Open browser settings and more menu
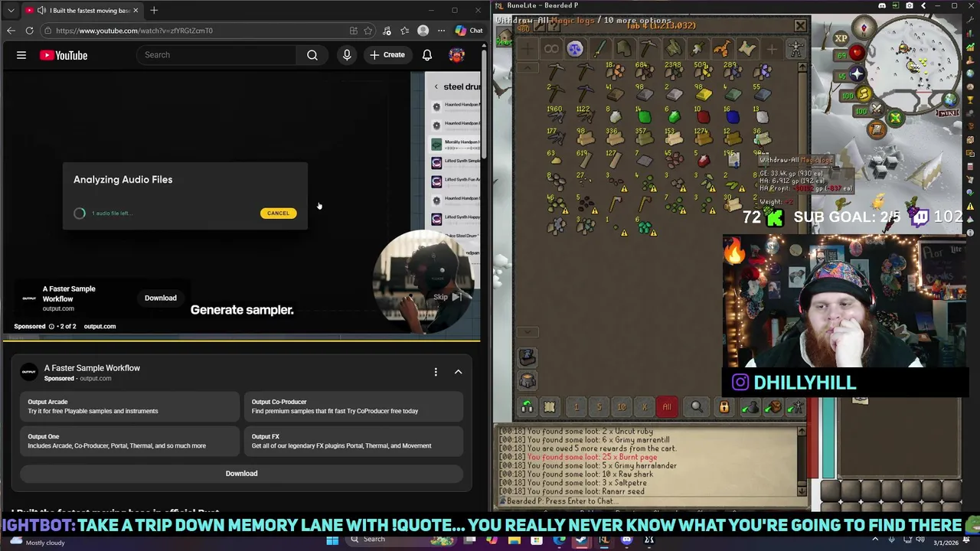980x551 pixels. coord(441,31)
